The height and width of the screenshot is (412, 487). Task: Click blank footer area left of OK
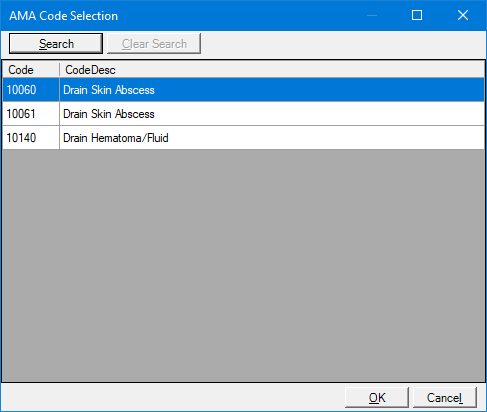click(173, 397)
